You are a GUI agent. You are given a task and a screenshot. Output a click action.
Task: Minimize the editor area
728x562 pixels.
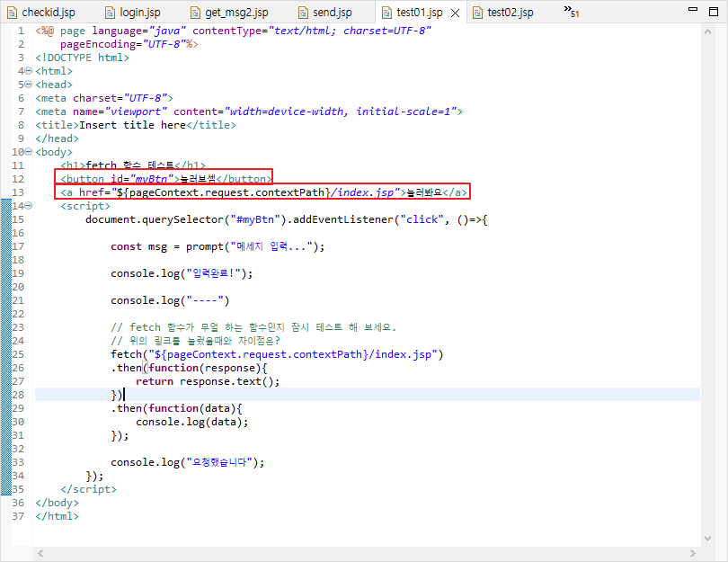[693, 9]
